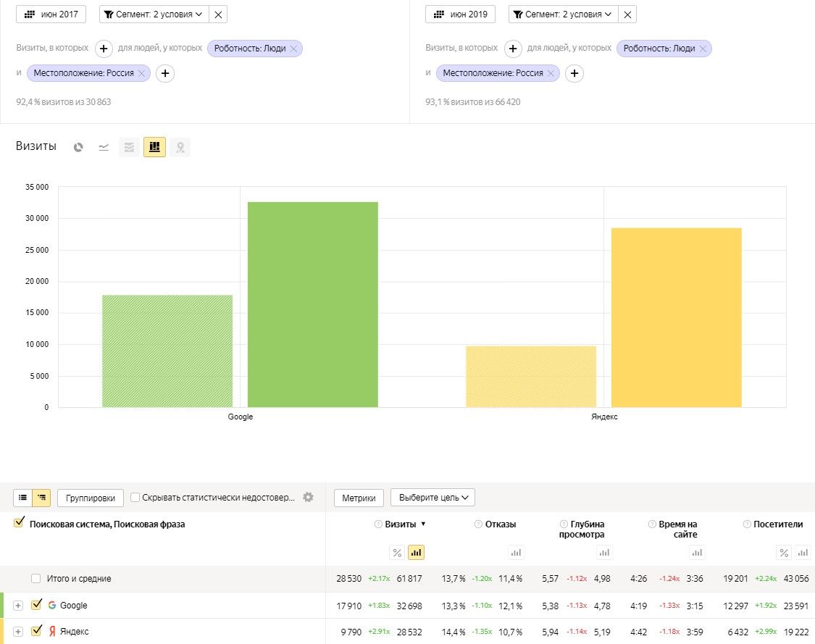This screenshot has width=815, height=644.
Task: Add visit condition in июн 2017 segment
Action: click(x=104, y=49)
